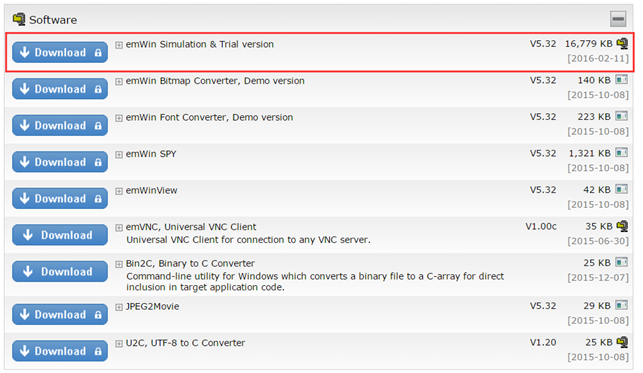This screenshot has width=643, height=373.
Task: Expand emVNC Universal VNC Client details
Action: [119, 227]
